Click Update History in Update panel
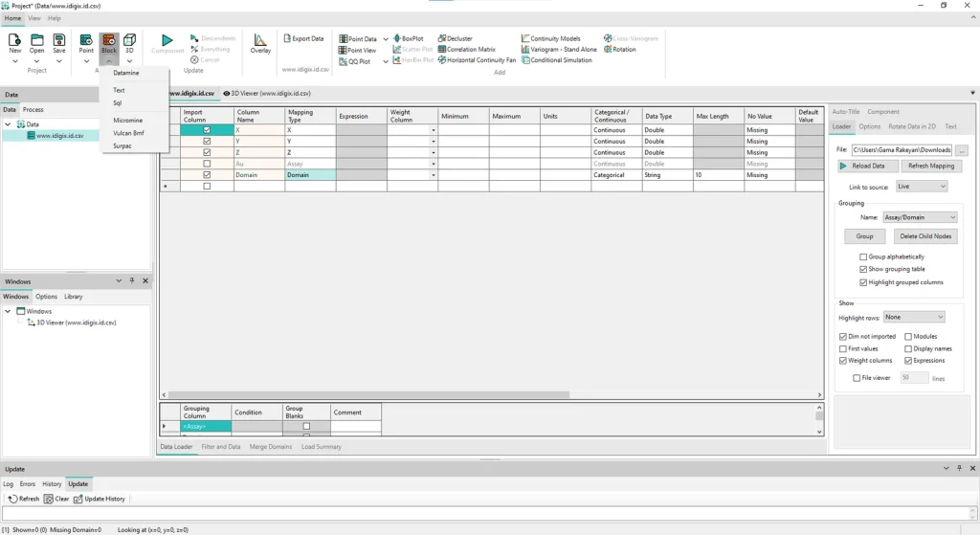Image resolution: width=980 pixels, height=535 pixels. pos(100,499)
